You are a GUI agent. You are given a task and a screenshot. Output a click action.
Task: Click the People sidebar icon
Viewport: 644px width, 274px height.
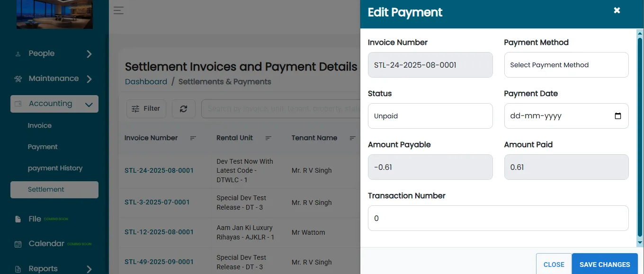point(18,54)
